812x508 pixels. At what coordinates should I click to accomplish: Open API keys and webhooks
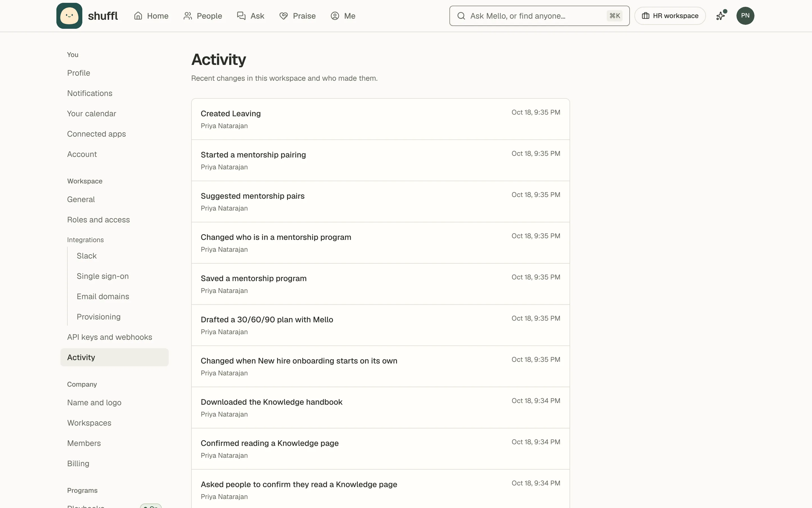pos(114,337)
